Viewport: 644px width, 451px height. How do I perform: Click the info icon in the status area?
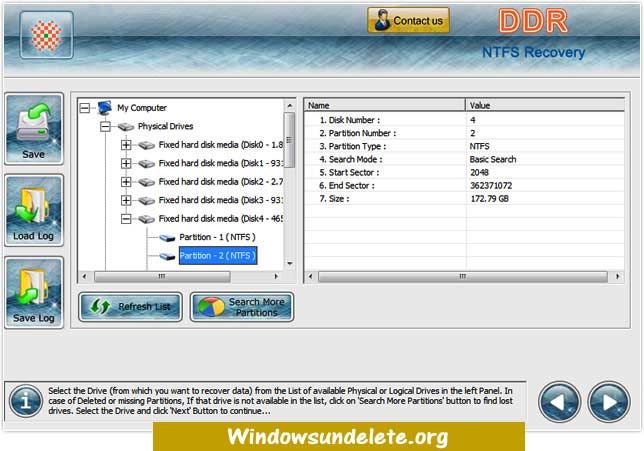pyautogui.click(x=25, y=400)
